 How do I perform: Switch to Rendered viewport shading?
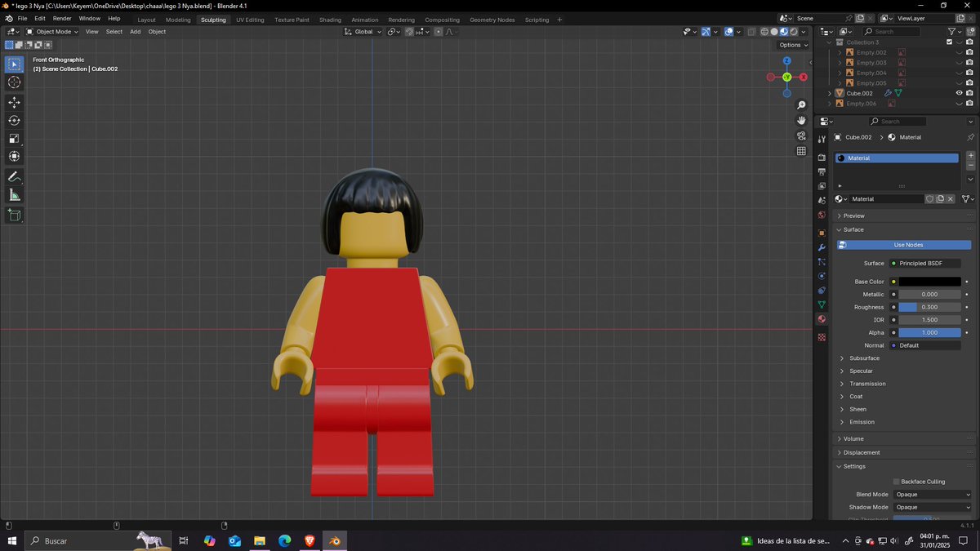click(x=794, y=32)
